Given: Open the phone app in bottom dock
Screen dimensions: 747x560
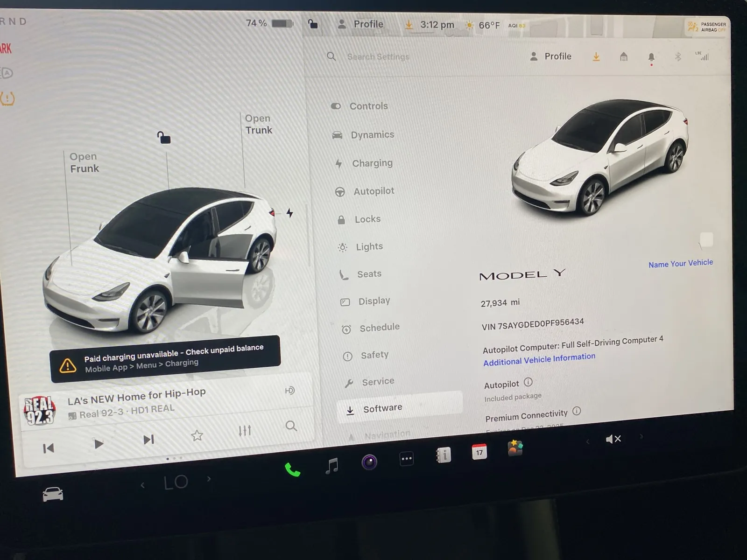Looking at the screenshot, I should [292, 469].
